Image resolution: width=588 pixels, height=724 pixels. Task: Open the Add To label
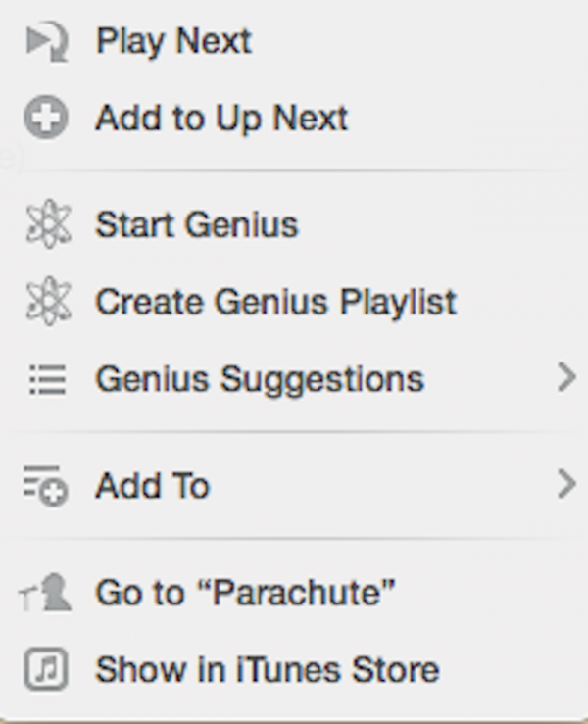point(153,486)
